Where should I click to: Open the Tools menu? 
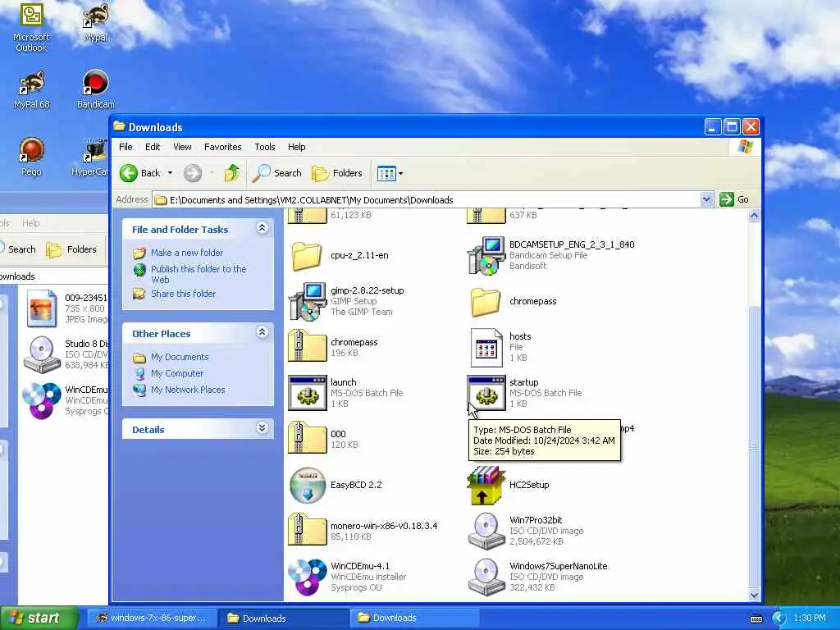[265, 147]
